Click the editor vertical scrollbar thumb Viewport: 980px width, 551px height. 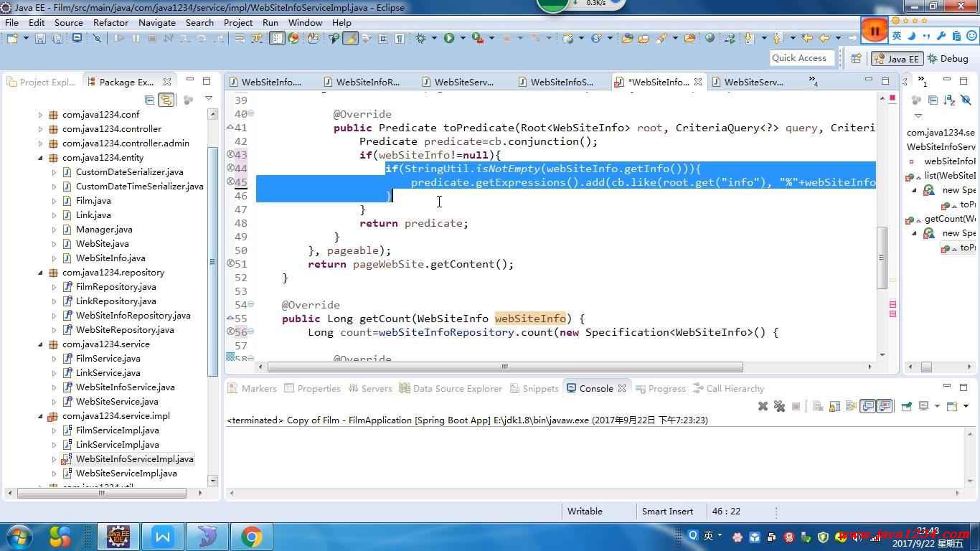(x=882, y=258)
